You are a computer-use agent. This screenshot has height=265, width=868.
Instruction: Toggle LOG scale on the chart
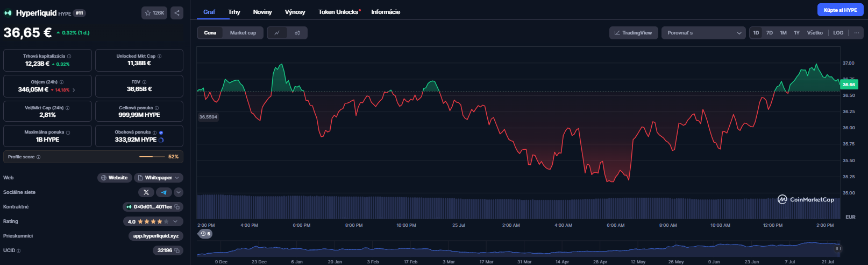coord(838,33)
